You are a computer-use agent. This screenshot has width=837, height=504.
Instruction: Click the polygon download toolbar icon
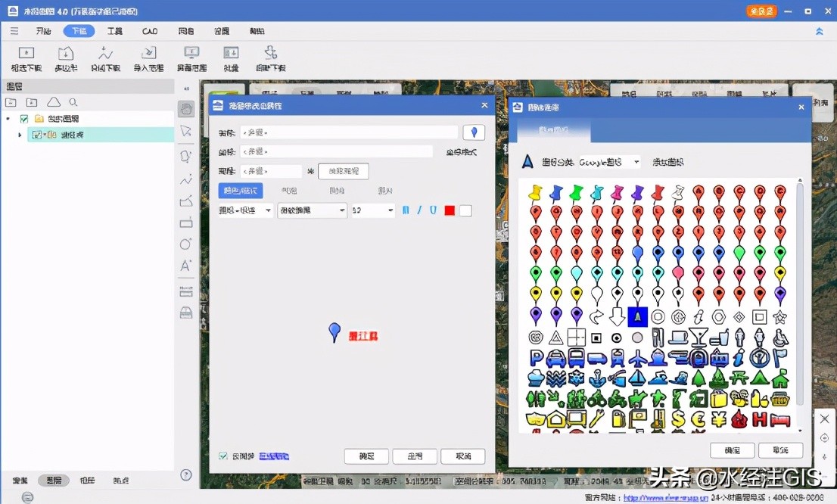(x=66, y=59)
